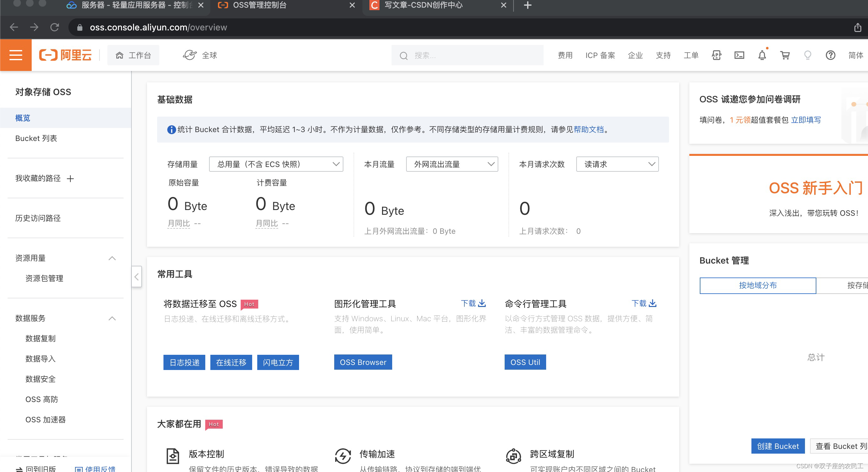Screen dimensions: 868x472
Task: Open the notification bell
Action: [762, 55]
